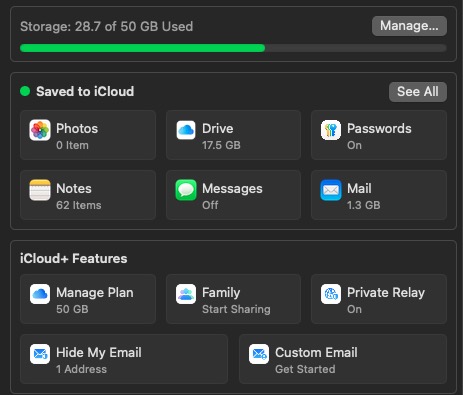This screenshot has width=463, height=395.
Task: Click the Private Relay globe icon
Action: tap(331, 294)
